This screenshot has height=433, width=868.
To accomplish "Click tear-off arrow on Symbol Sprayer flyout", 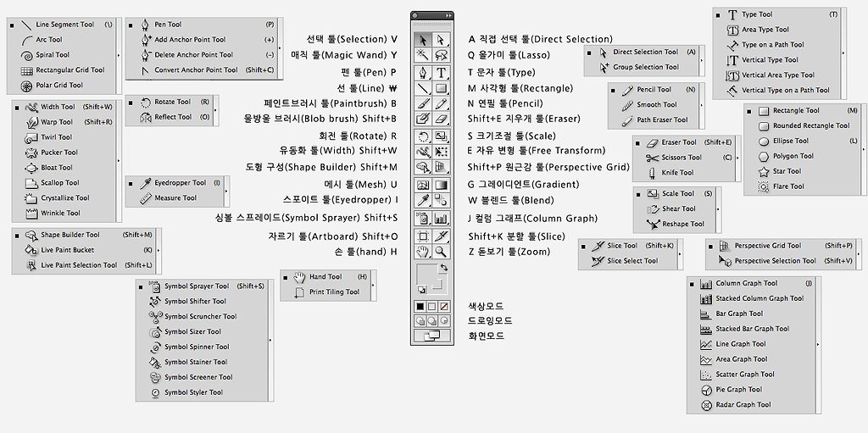I will [270, 340].
